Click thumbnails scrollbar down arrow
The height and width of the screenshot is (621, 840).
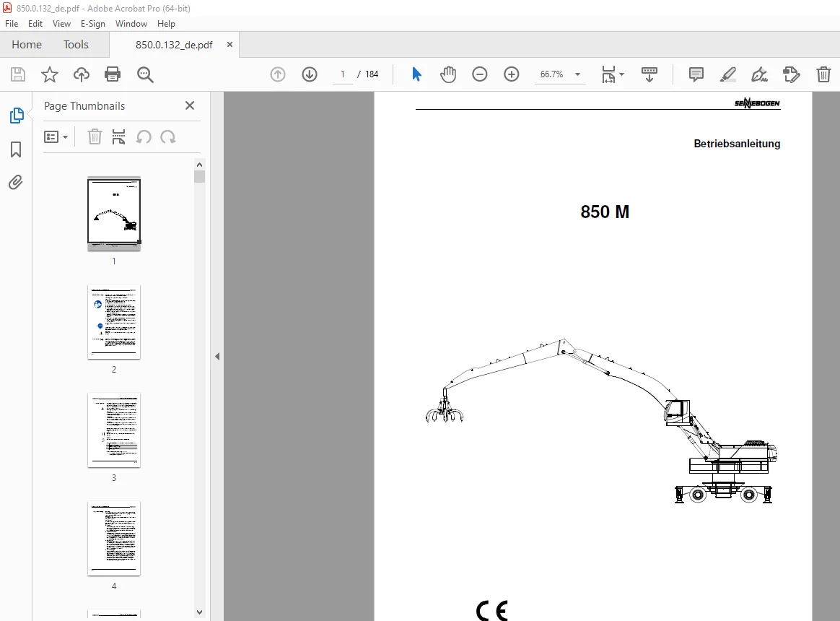pos(199,612)
